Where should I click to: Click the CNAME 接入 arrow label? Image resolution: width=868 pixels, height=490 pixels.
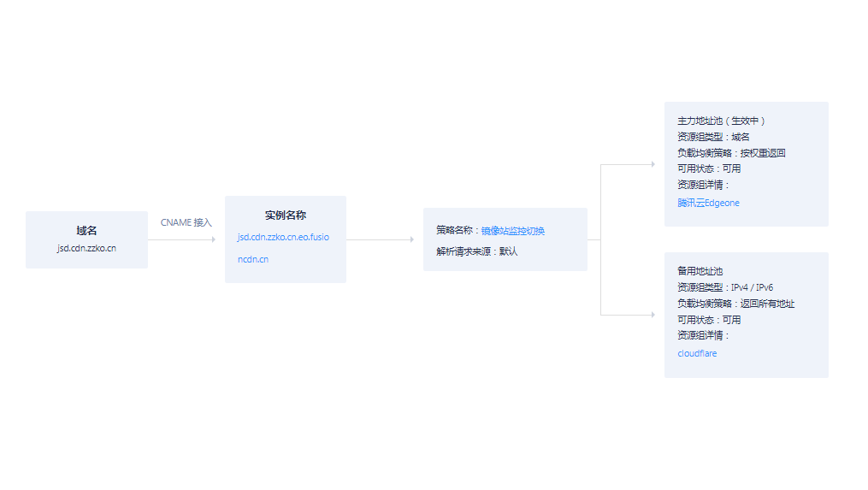[x=186, y=222]
